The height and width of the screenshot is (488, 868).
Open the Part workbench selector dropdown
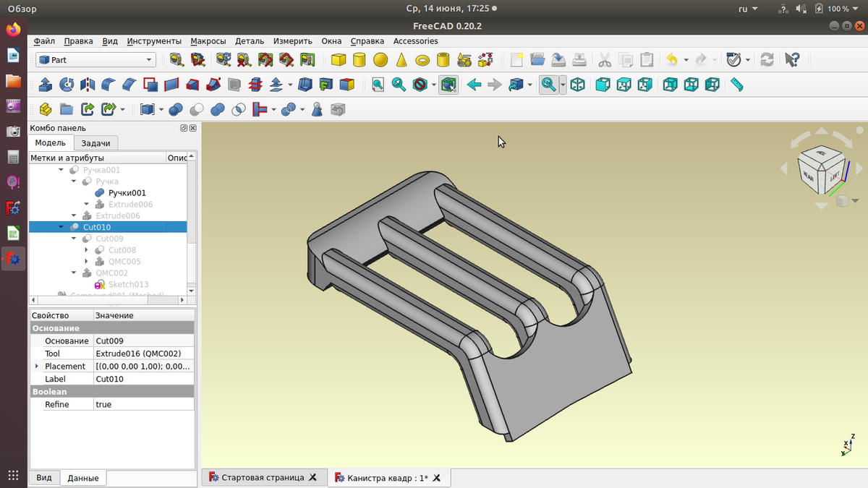coord(95,60)
